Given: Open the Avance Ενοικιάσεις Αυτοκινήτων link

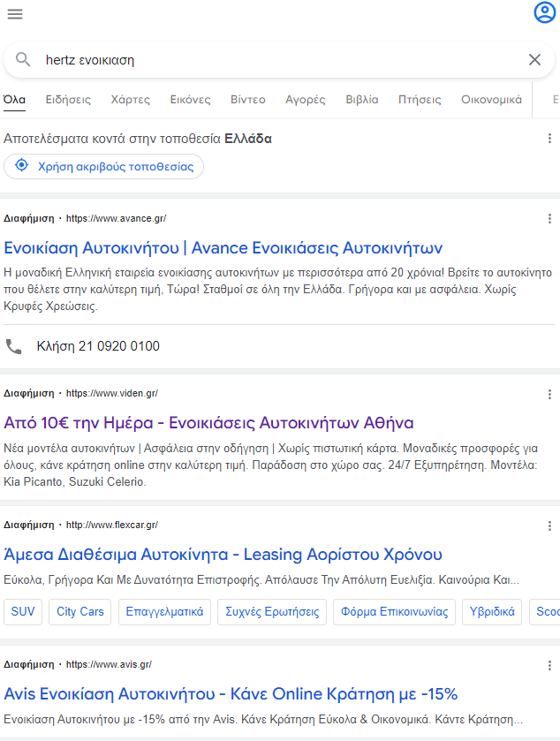Looking at the screenshot, I should pyautogui.click(x=223, y=247).
